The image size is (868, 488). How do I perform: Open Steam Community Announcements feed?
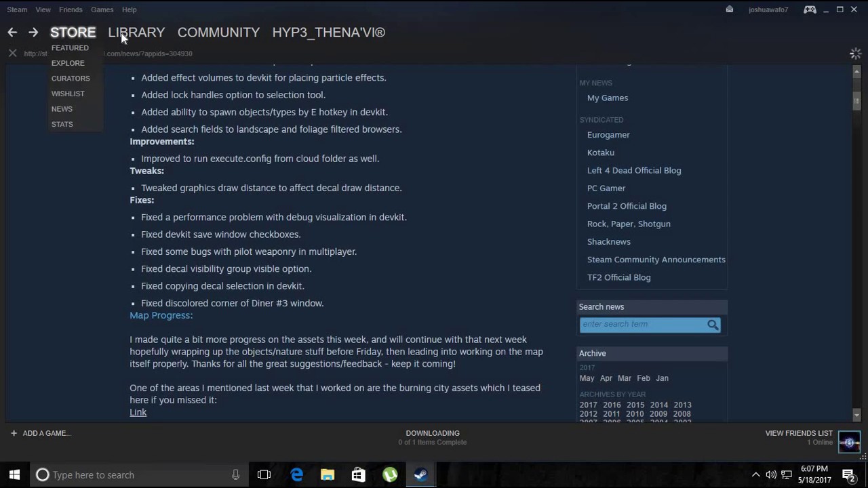pyautogui.click(x=656, y=260)
